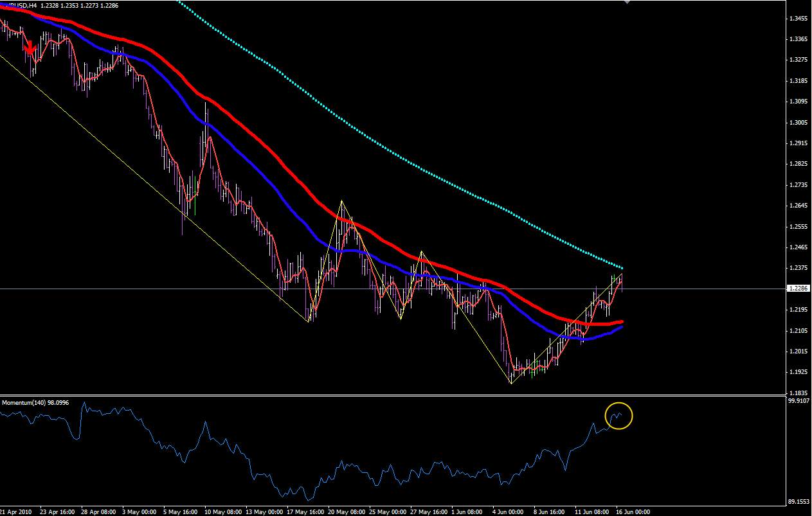
Task: Click price axis value 1.2015
Action: click(x=798, y=351)
